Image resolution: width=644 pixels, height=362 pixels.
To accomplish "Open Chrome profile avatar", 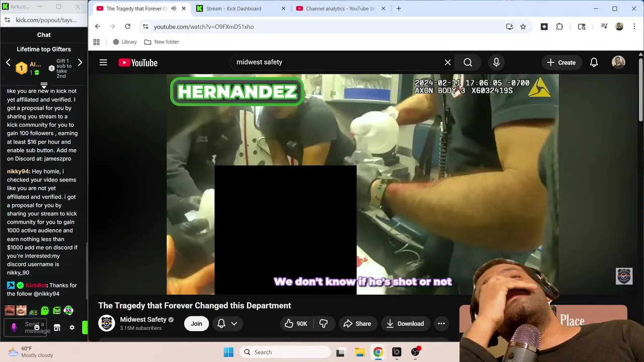I will [619, 27].
